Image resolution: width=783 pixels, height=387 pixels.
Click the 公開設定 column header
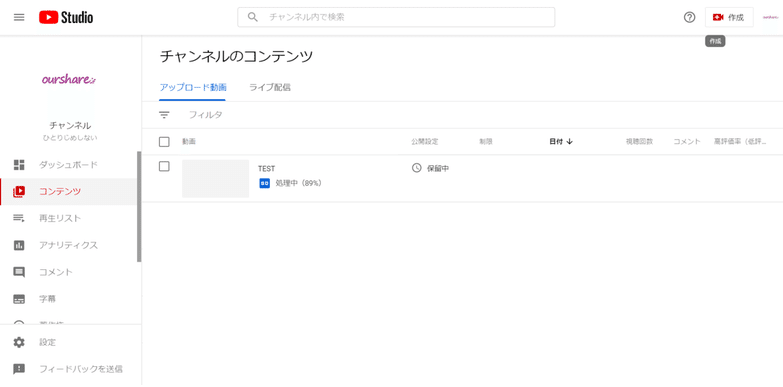(x=424, y=142)
